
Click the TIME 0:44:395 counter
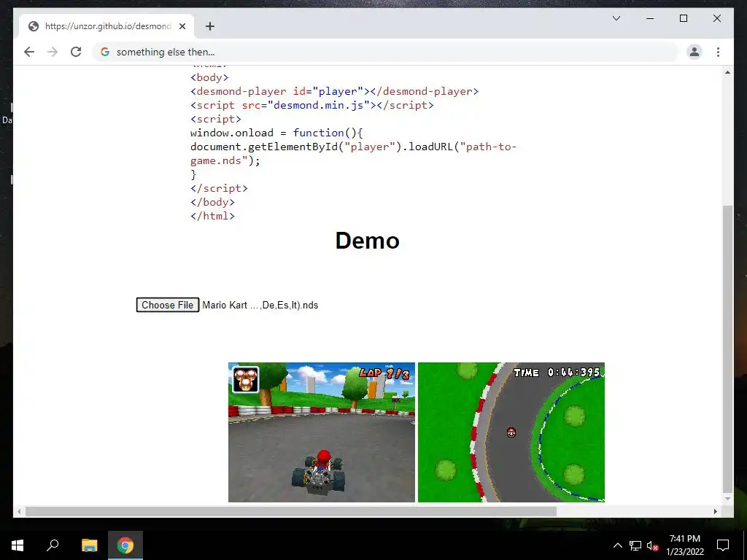557,373
